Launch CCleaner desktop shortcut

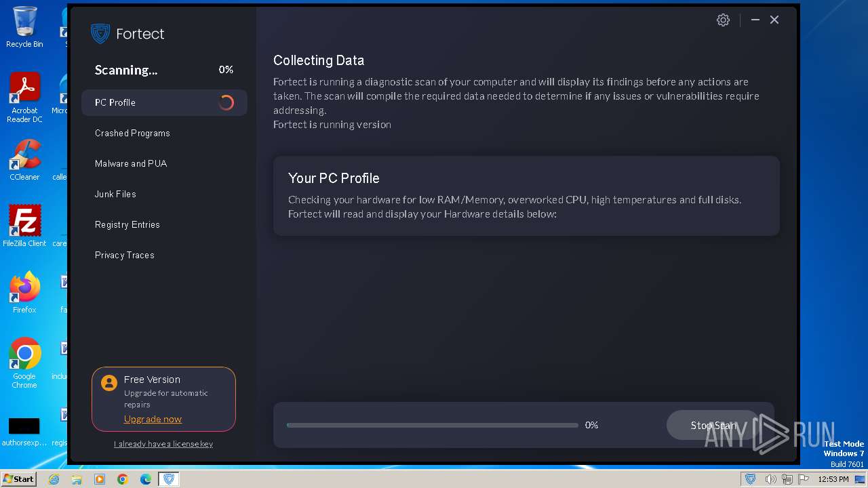[x=24, y=160]
